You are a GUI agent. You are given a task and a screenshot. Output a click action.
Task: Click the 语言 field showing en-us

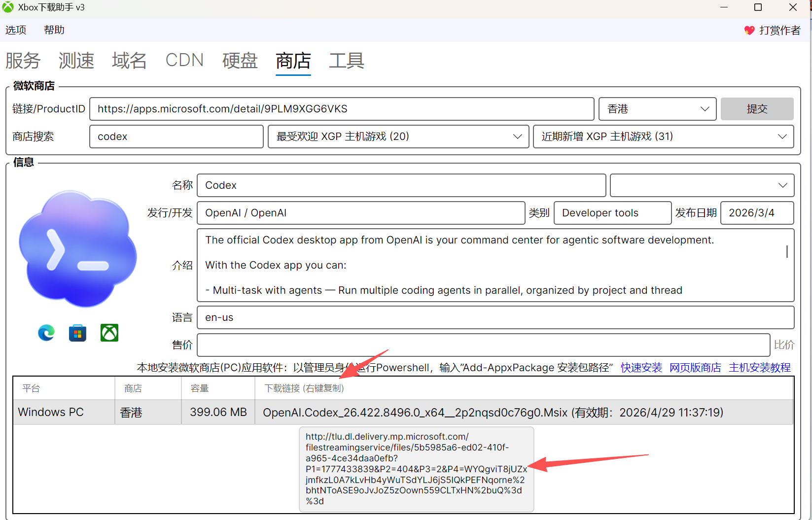pyautogui.click(x=495, y=317)
